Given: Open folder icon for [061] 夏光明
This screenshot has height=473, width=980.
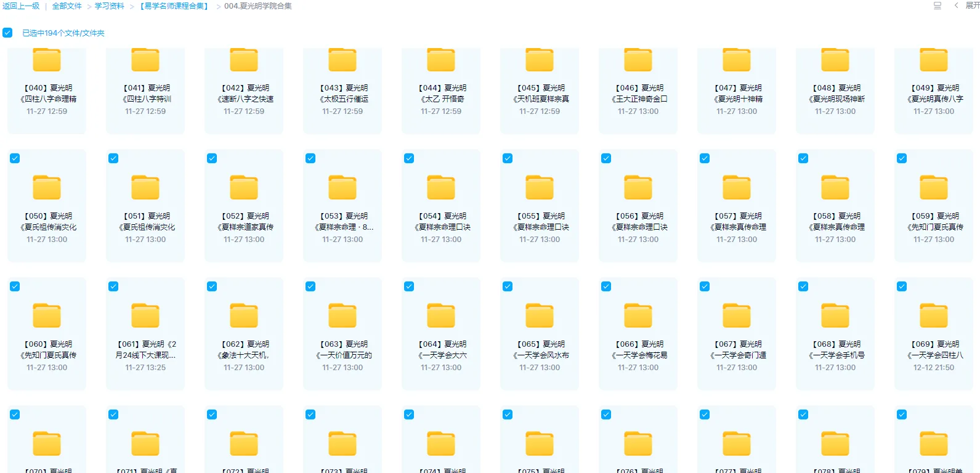Looking at the screenshot, I should point(145,315).
